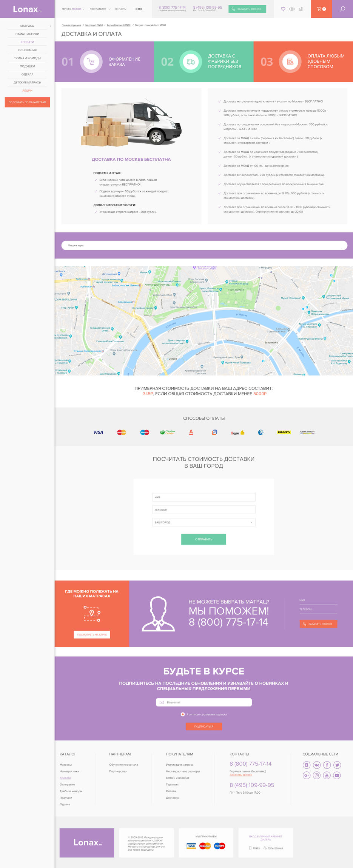The image size is (353, 868).
Task: Select the MasterCard payment logo in payment methods
Action: pyautogui.click(x=122, y=432)
